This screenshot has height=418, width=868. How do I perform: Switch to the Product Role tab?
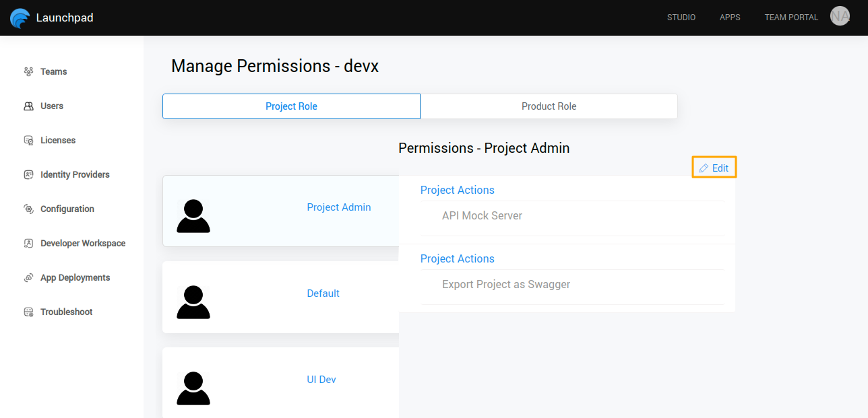(549, 106)
